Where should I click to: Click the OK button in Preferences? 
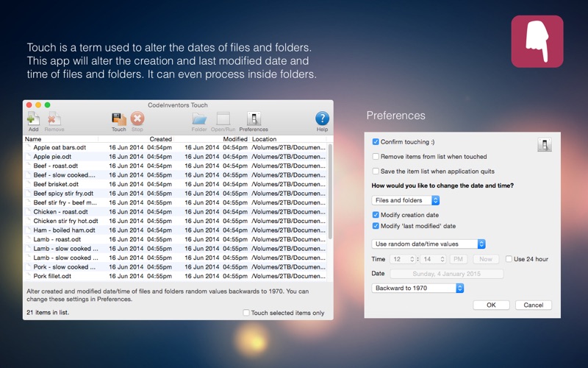tap(491, 305)
